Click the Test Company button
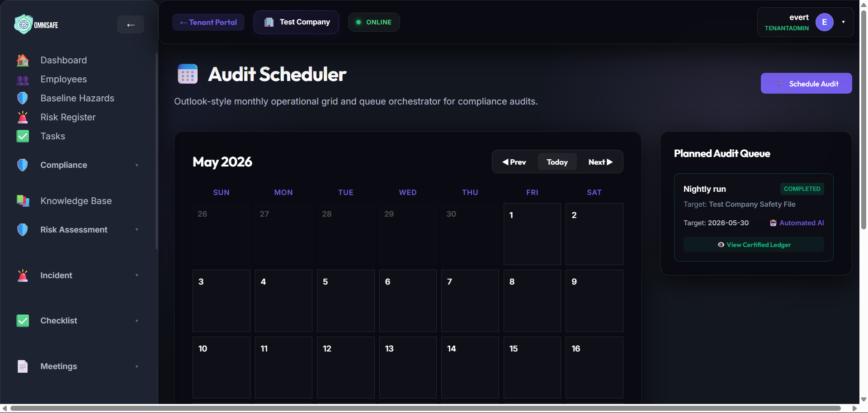This screenshot has width=868, height=413. 296,22
